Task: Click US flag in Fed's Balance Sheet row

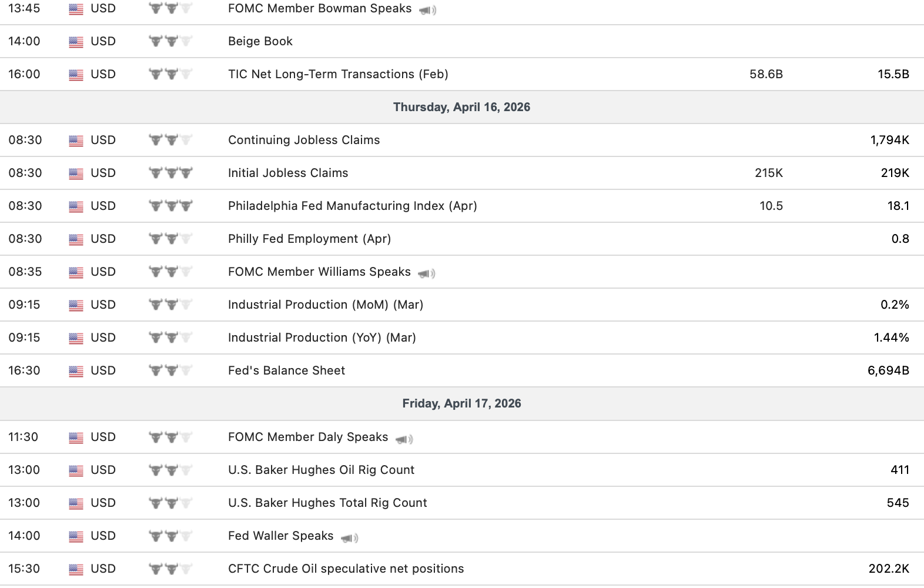Action: [x=76, y=371]
